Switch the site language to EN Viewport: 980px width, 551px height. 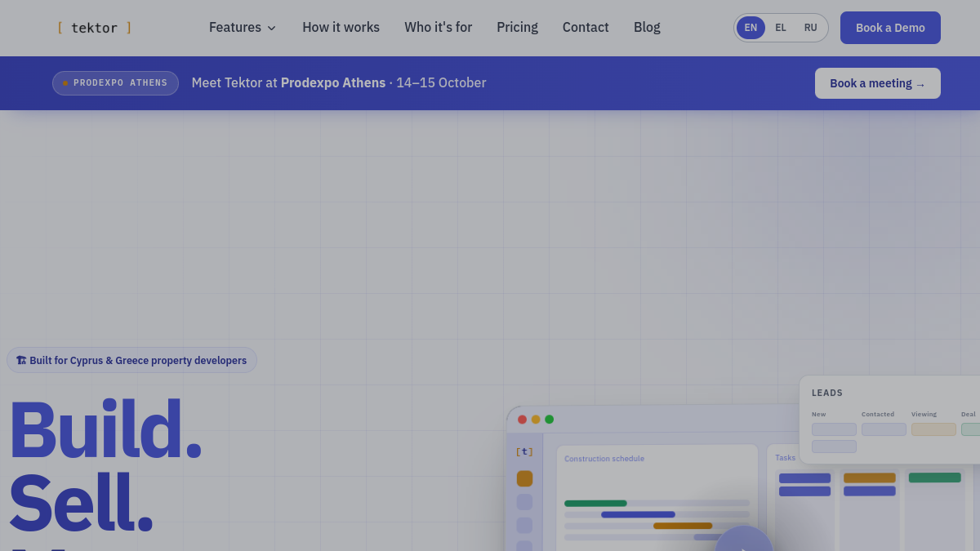[x=751, y=28]
